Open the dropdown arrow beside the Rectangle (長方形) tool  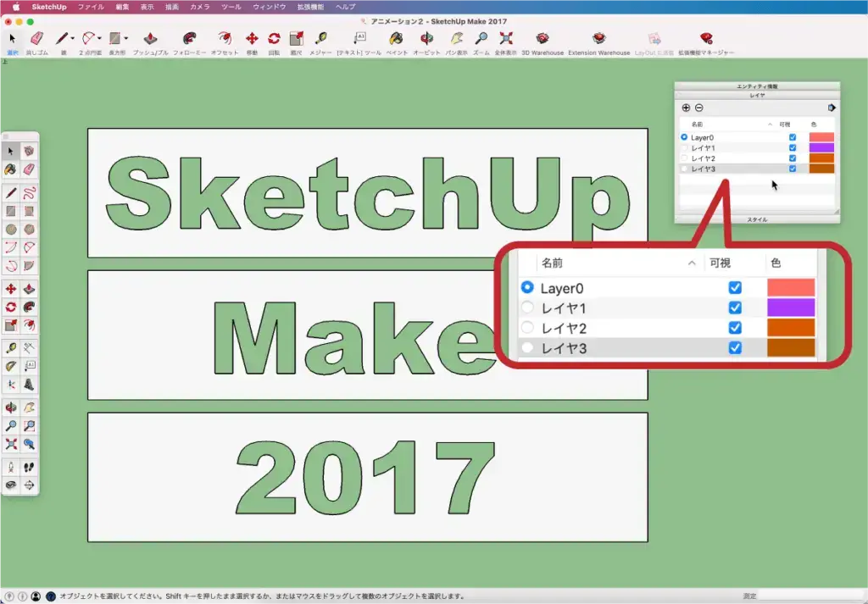click(x=126, y=38)
